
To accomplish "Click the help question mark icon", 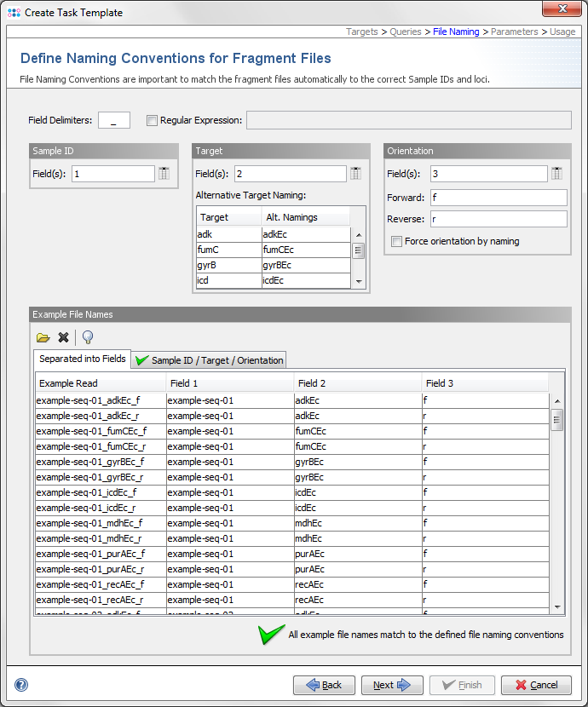I will coord(21,685).
